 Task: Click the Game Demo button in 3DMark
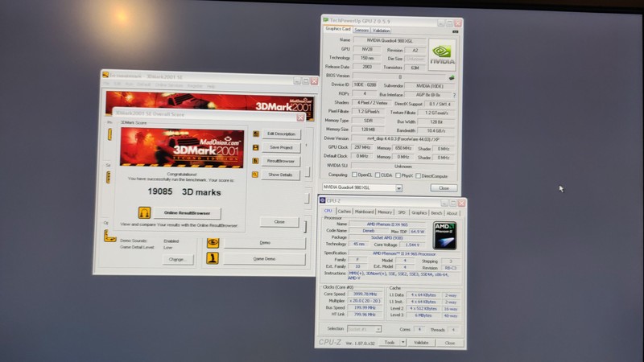(264, 258)
